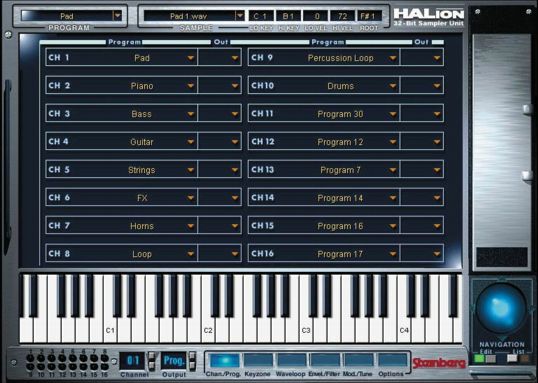Open the top Program selector dropdown arrow
Image resolution: width=538 pixels, height=383 pixels.
click(118, 16)
